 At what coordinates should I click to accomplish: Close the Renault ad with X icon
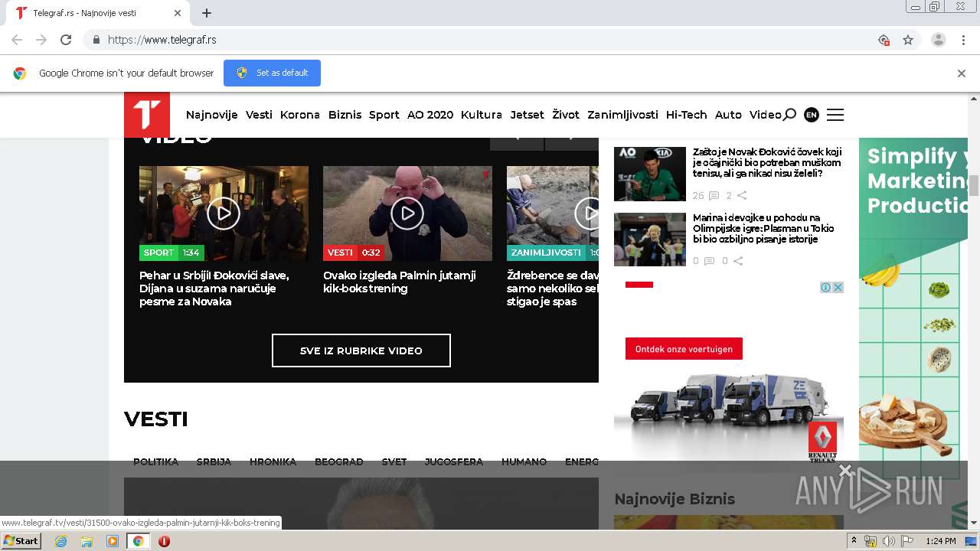pyautogui.click(x=838, y=288)
